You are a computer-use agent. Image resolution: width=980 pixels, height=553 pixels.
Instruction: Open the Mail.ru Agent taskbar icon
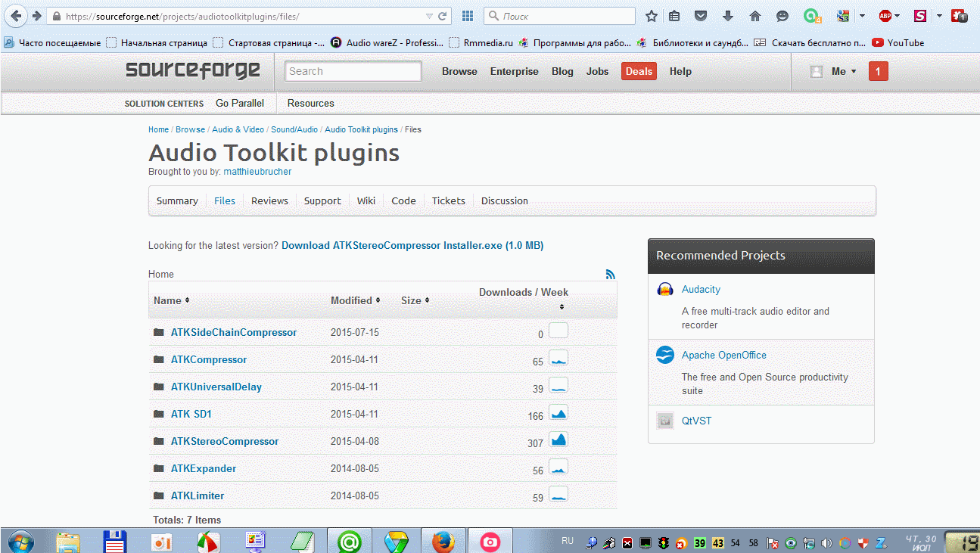coord(349,542)
